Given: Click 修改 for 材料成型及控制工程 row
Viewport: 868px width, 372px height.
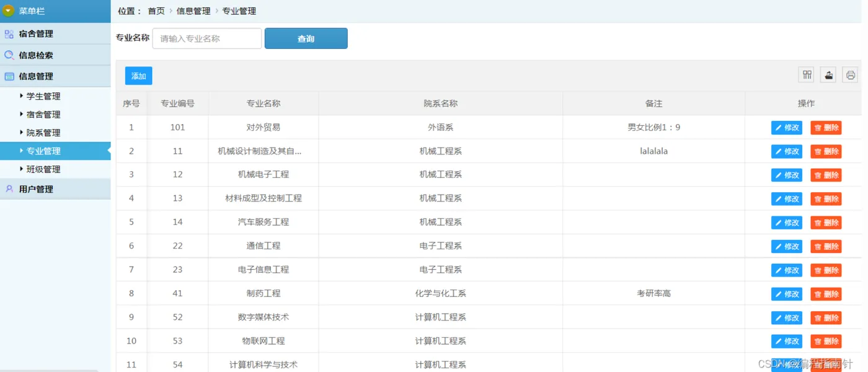Looking at the screenshot, I should click(x=787, y=199).
